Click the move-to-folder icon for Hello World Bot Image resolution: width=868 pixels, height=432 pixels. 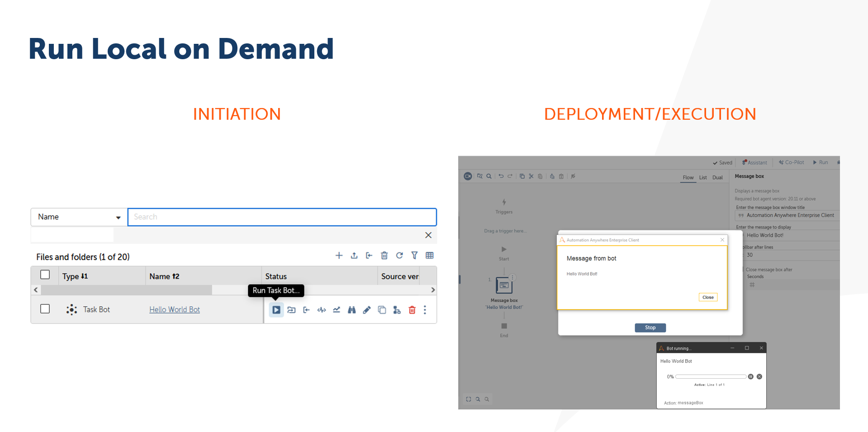point(291,310)
